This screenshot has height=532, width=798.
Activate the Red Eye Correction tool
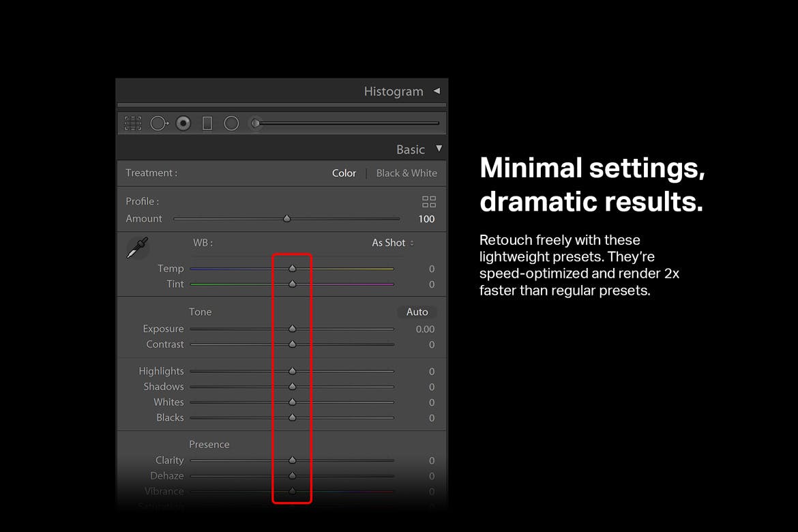pos(183,123)
